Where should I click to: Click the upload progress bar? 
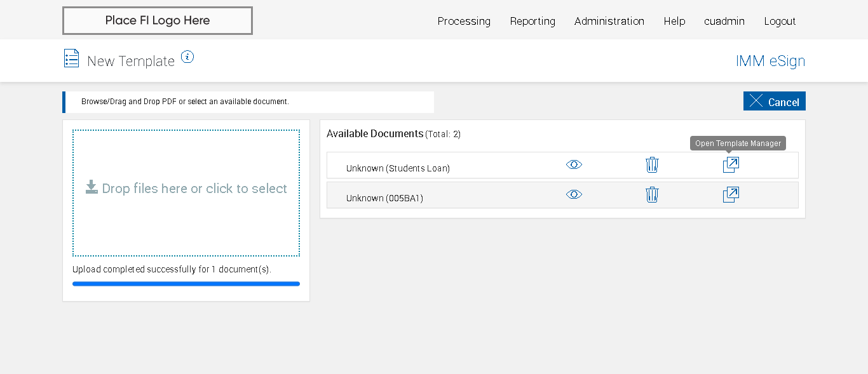(x=186, y=284)
